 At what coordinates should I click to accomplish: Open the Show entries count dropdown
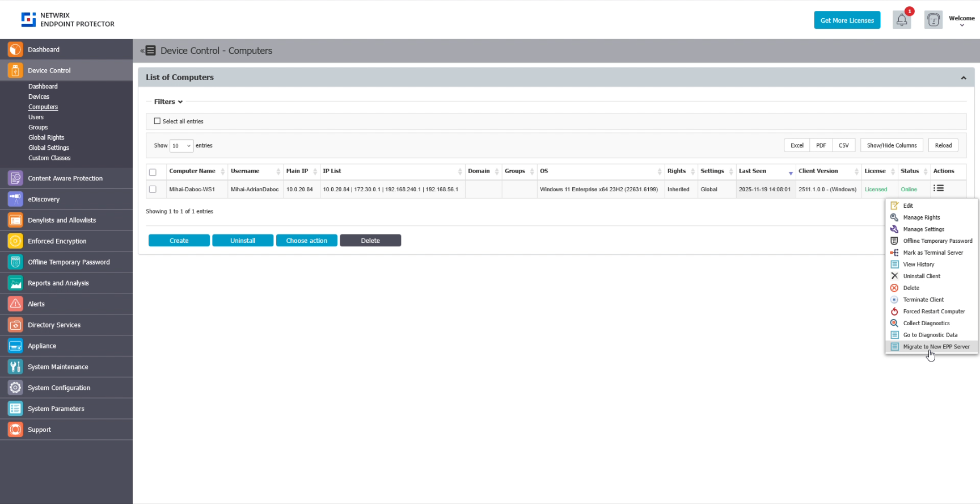(x=181, y=146)
